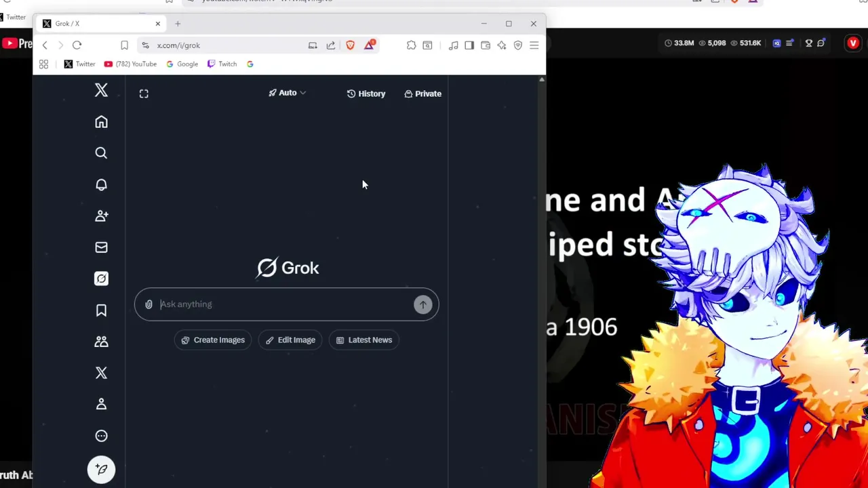
Task: Click the 531.6K views stat in background window
Action: pyautogui.click(x=746, y=43)
